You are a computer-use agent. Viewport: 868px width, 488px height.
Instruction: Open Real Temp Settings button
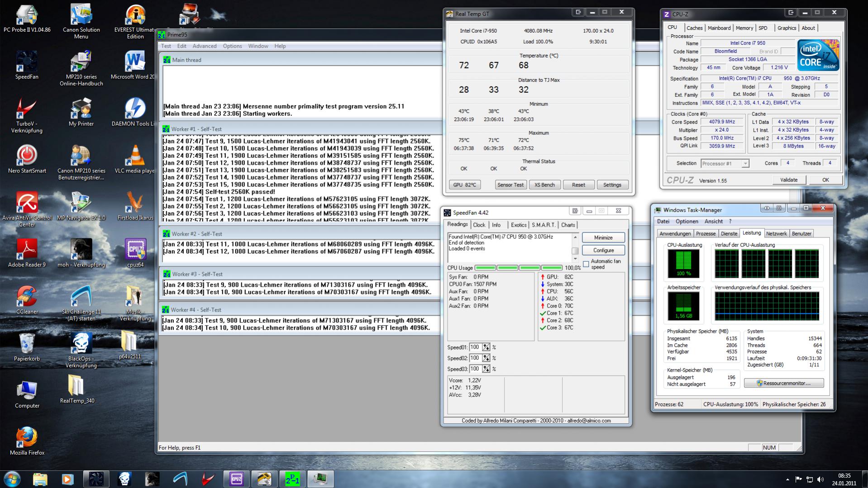point(612,185)
